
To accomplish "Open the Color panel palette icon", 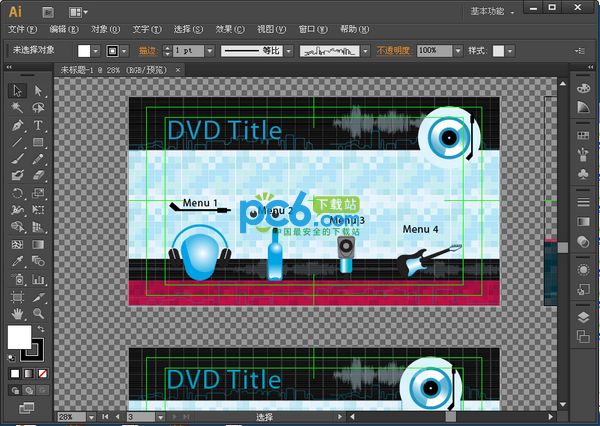I will 583,88.
